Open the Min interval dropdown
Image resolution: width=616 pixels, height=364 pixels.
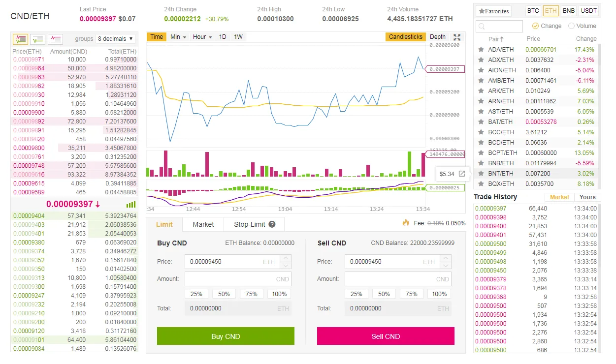point(178,37)
